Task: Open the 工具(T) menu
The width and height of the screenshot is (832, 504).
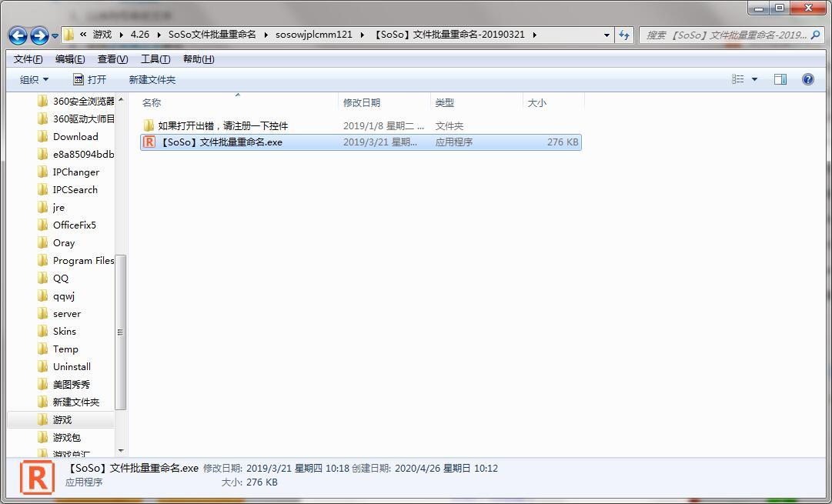Action: [155, 59]
